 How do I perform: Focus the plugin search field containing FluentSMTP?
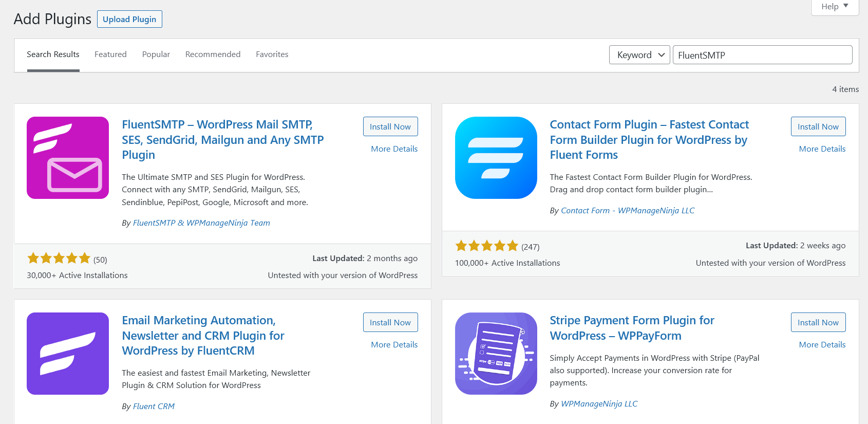point(762,55)
